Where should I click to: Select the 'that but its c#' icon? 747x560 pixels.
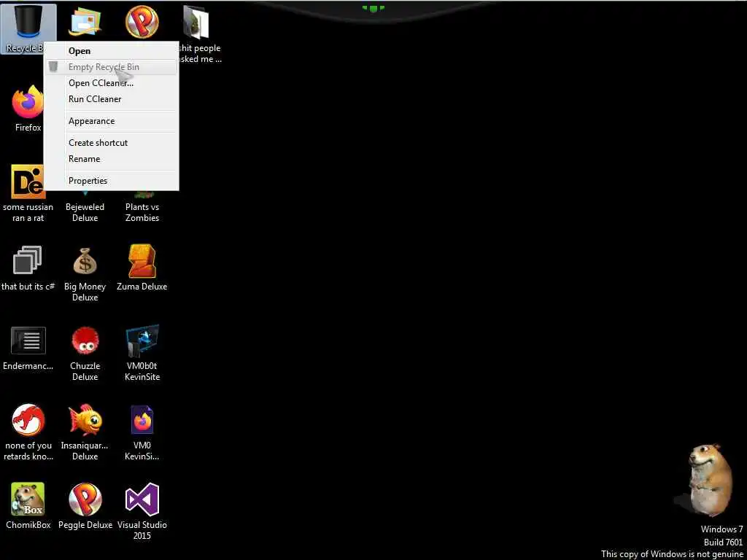28,260
